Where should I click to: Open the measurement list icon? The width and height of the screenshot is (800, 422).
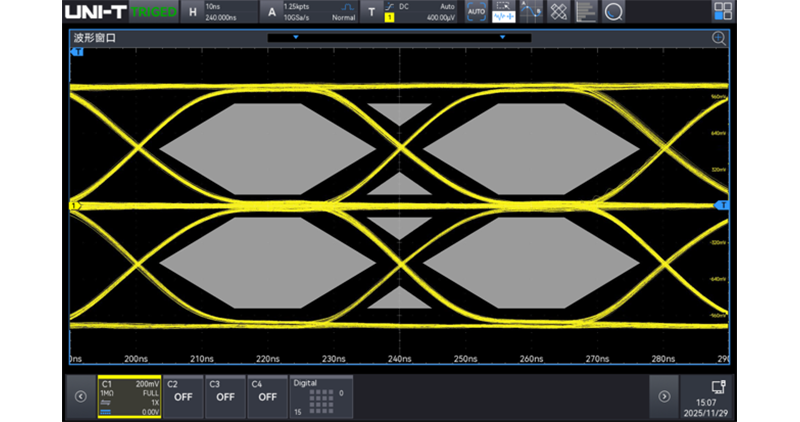pos(587,12)
